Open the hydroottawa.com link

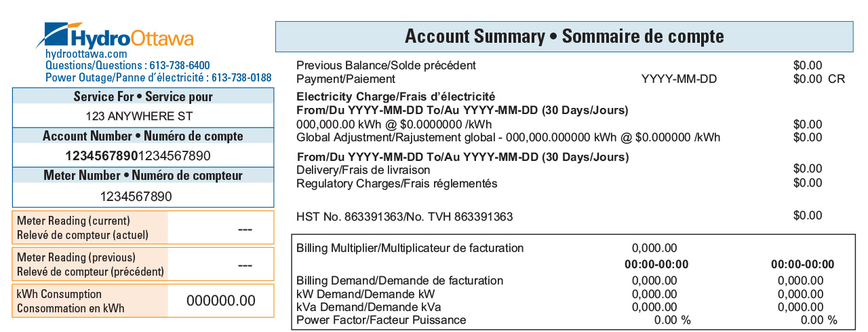[x=86, y=54]
